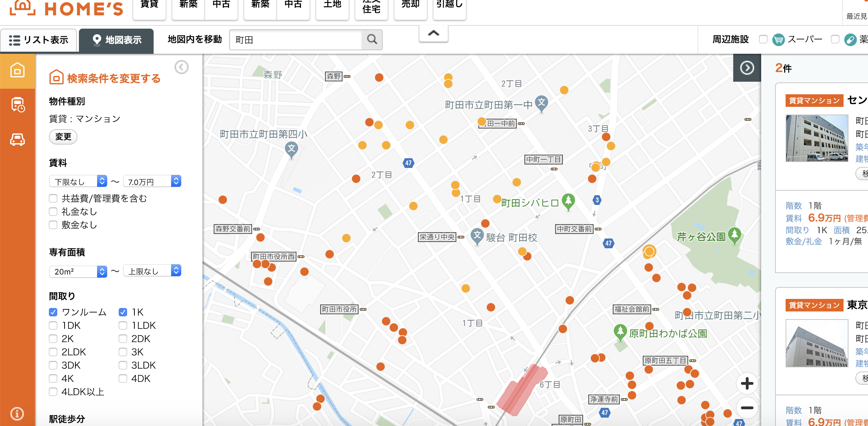Viewport: 868px width, 426px height.
Task: Click the info icon at sidebar bottom
Action: coord(17,414)
